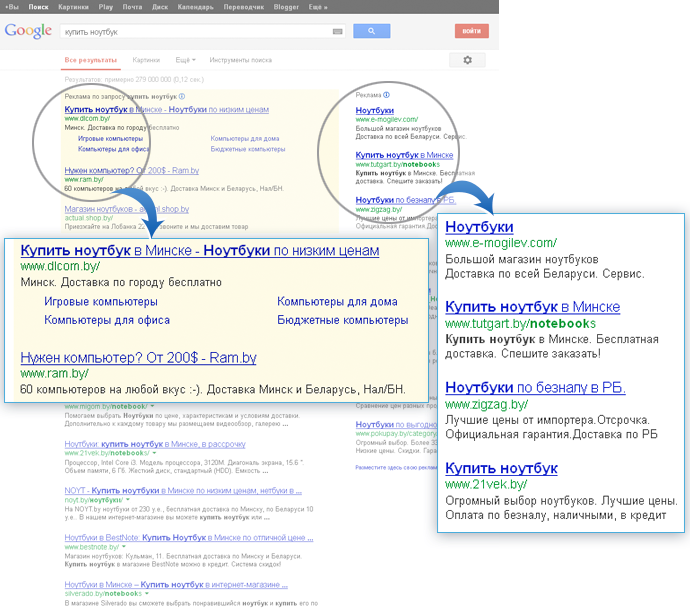Open the ad 'Магазин ноутбуков - actual shop.by'

[x=127, y=209]
